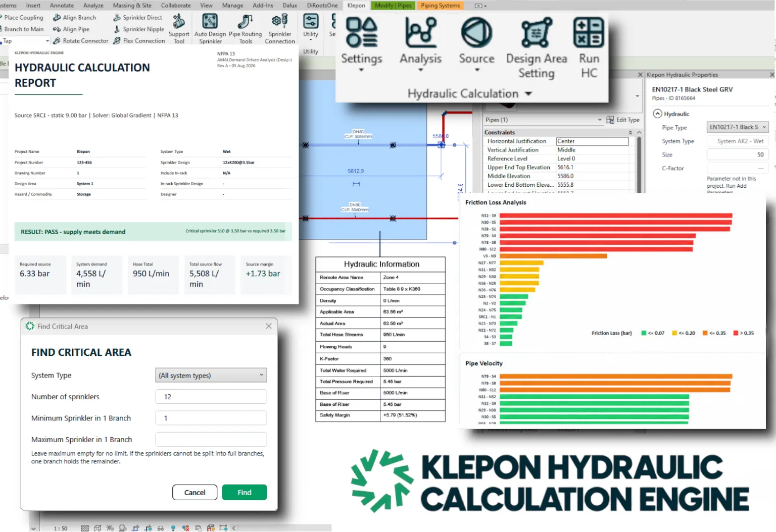
Task: Click the Minimum Sprinkler in 1 Branch field
Action: coord(211,418)
